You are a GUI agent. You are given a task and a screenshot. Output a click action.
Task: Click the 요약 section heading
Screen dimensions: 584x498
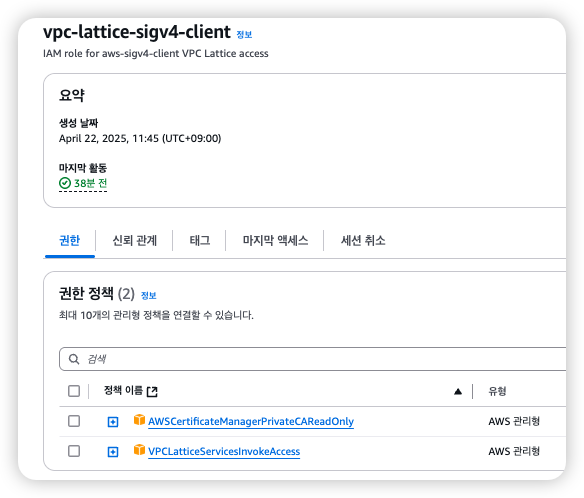(72, 95)
